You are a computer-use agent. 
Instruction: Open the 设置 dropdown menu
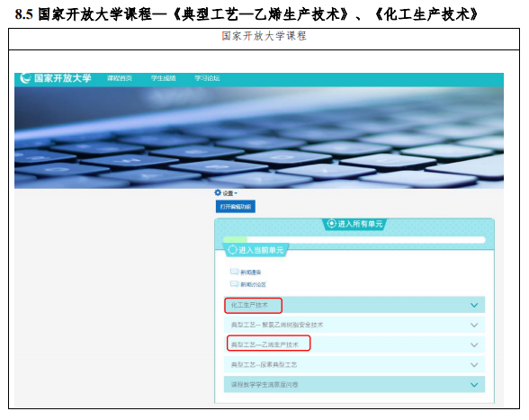229,193
